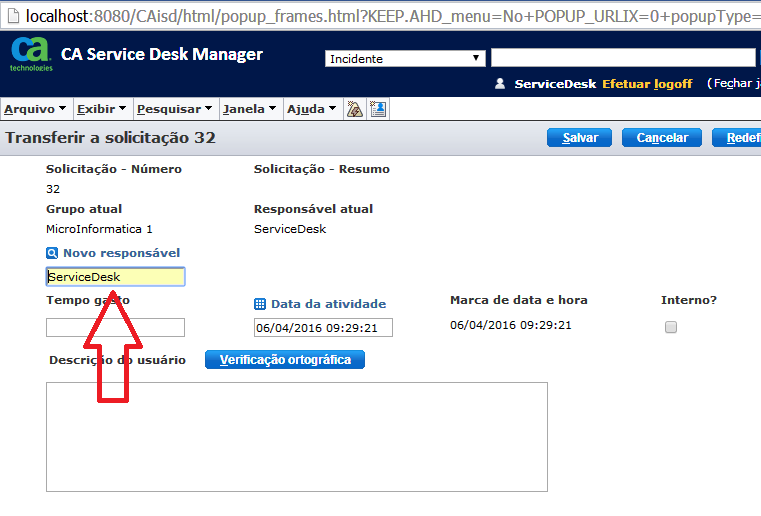Click the MicroInformatica 1 group value
761x516 pixels.
point(99,229)
